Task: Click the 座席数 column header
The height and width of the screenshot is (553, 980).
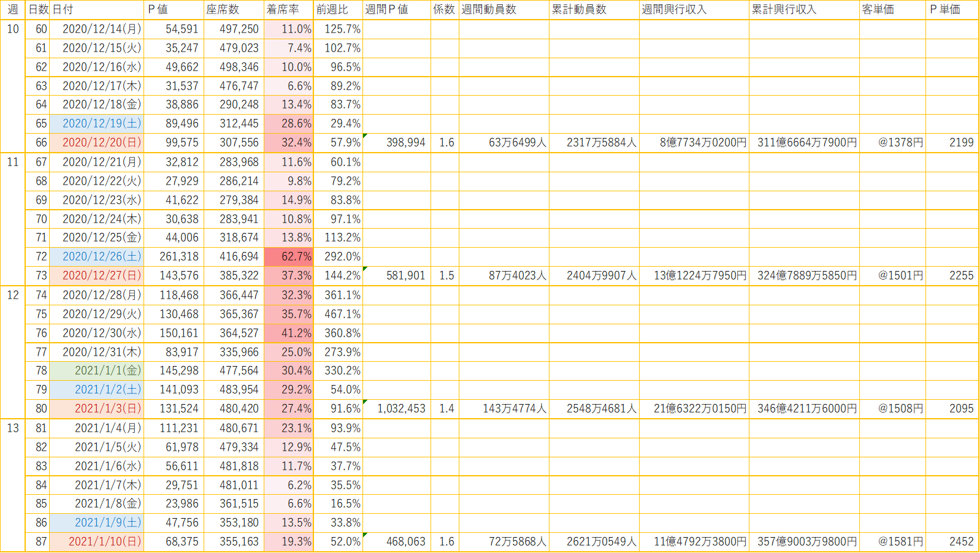Action: tap(233, 10)
